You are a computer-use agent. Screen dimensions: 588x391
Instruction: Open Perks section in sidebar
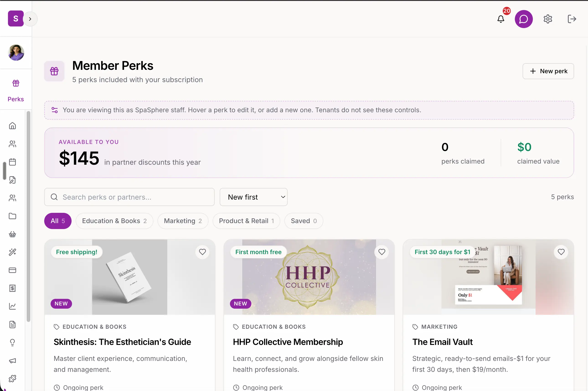coord(16,90)
